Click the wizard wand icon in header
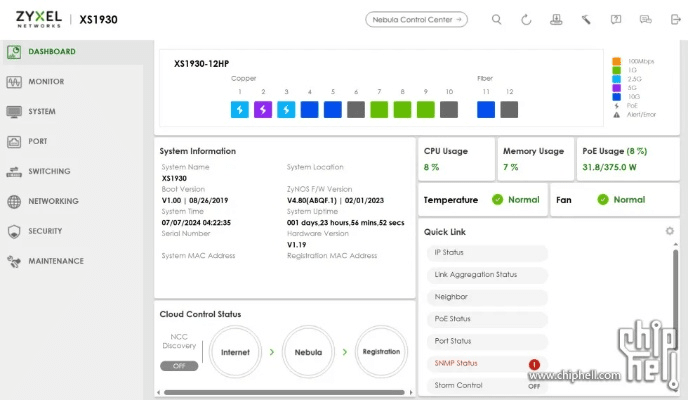 coord(586,19)
